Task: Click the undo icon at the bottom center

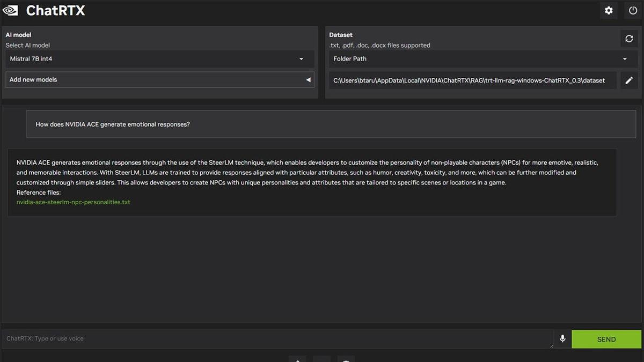Action: (x=321, y=360)
